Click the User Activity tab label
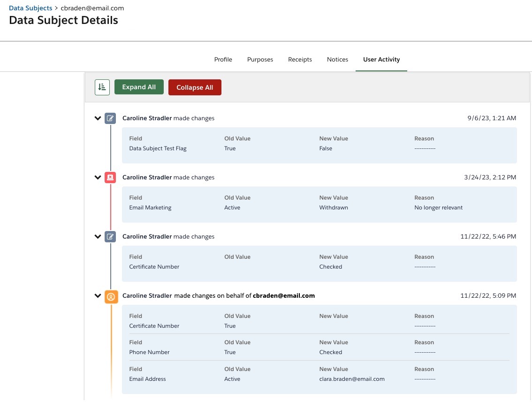The image size is (532, 402). point(381,59)
